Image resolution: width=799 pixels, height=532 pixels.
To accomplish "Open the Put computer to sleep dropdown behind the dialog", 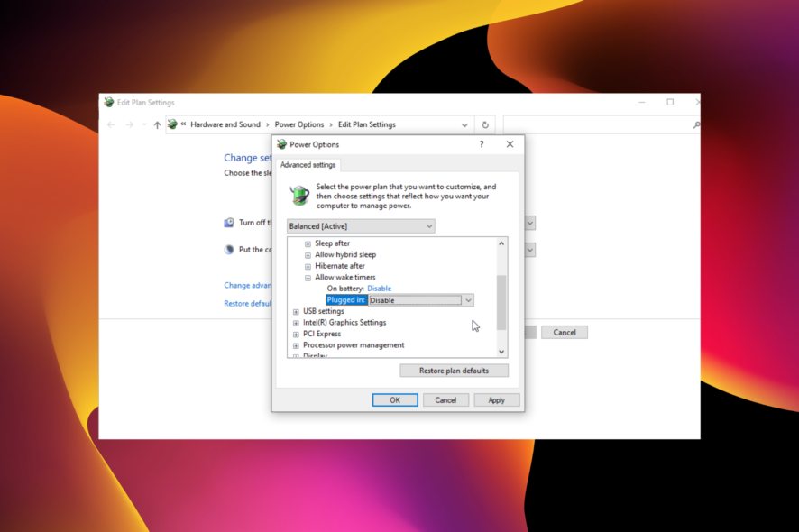I will (x=530, y=250).
